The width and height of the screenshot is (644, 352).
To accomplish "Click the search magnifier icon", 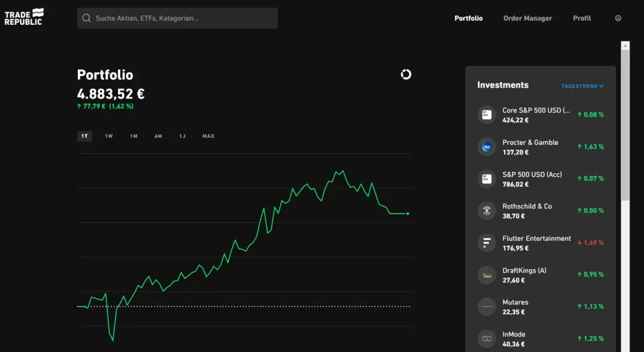I will pos(87,18).
